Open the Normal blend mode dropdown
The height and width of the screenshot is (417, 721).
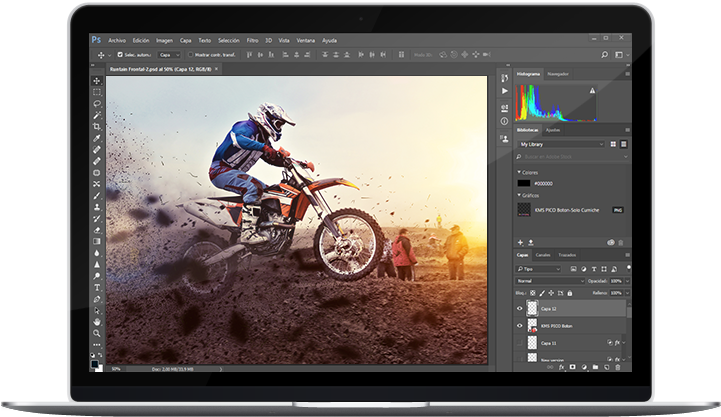pyautogui.click(x=550, y=281)
